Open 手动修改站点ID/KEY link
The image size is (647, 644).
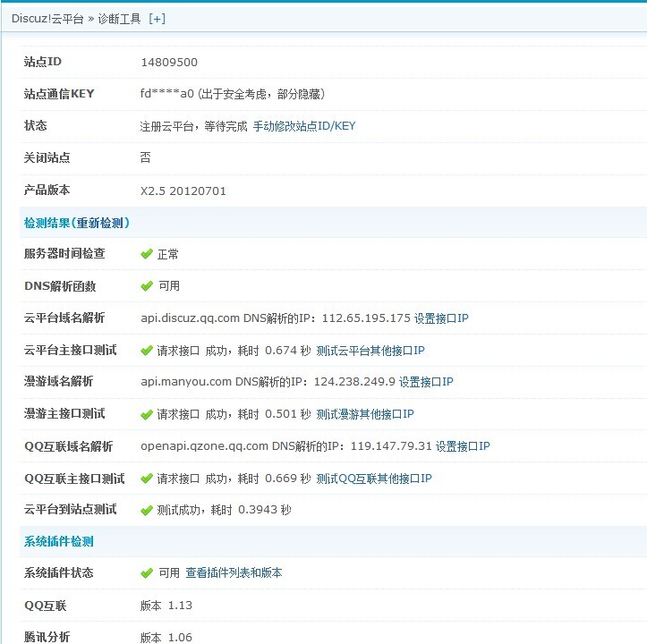tap(304, 126)
